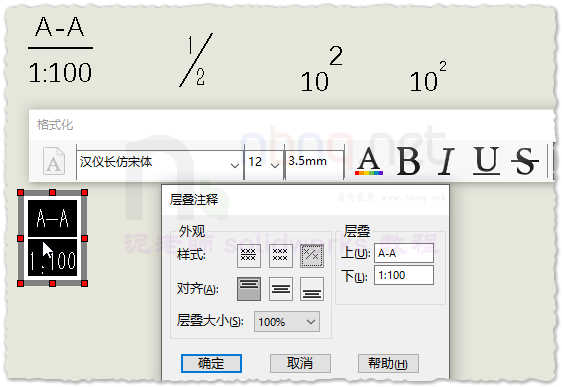Screen dimensions: 562x387
Task: Open the 层叠大小 100% dropdown
Action: tap(287, 321)
